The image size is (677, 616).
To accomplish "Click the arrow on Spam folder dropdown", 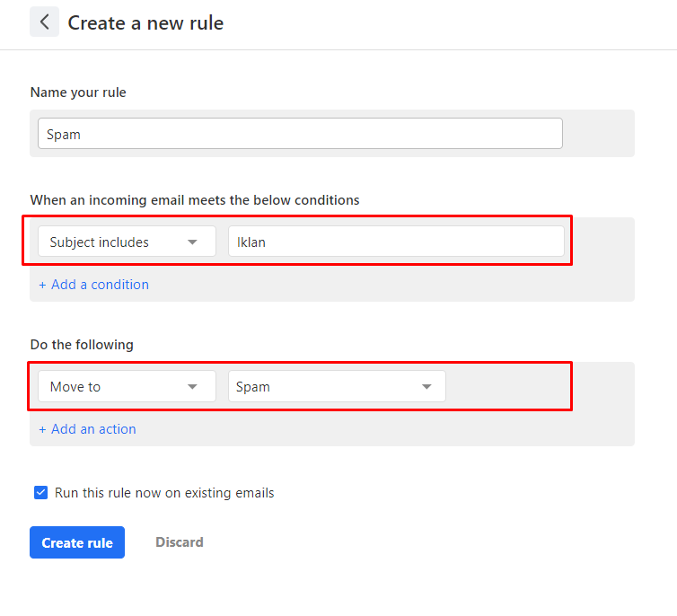I will (426, 387).
